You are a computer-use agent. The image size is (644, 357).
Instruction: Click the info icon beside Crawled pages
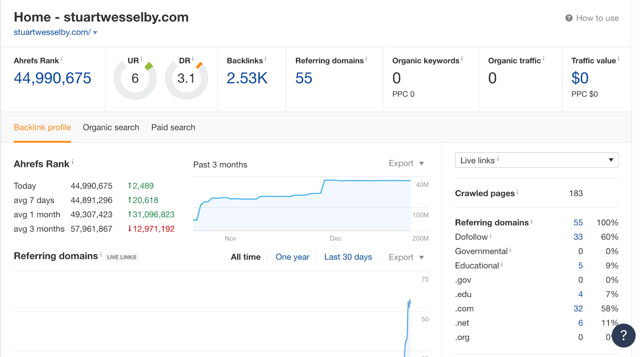pyautogui.click(x=517, y=192)
